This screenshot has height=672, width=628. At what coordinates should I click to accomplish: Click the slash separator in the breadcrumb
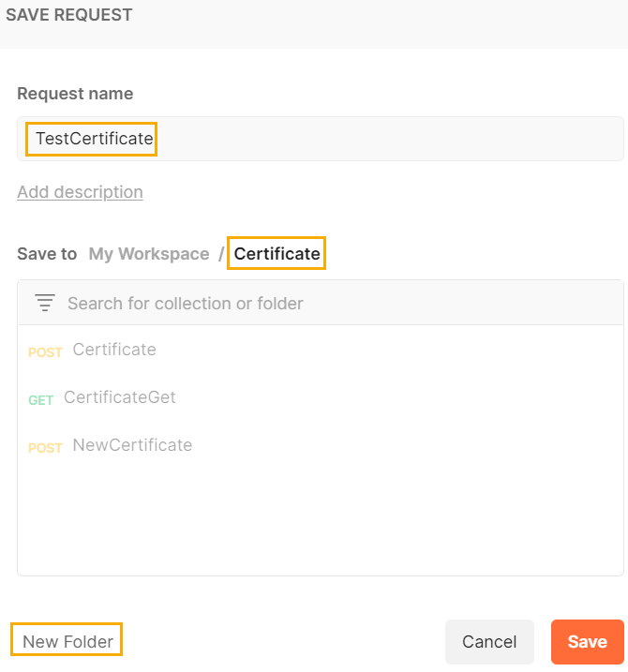pos(222,254)
